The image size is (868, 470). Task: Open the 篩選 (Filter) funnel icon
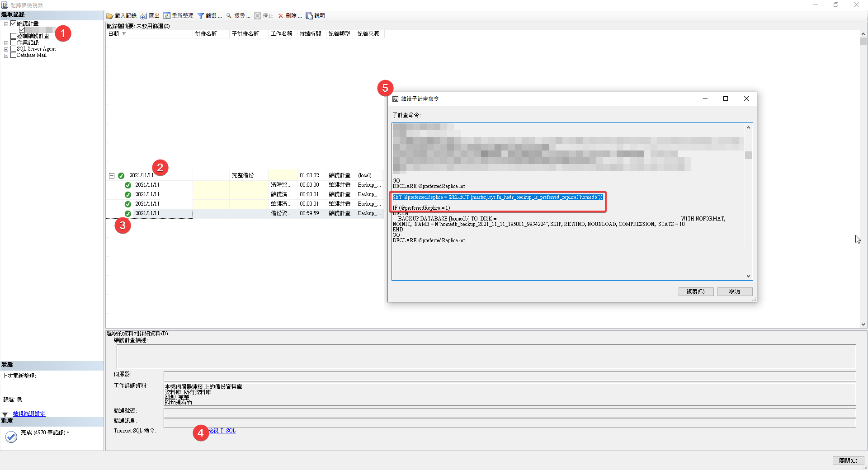click(201, 16)
